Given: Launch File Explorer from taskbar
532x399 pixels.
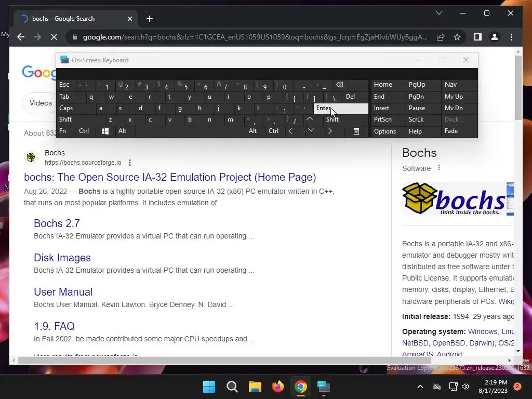Looking at the screenshot, I should [x=255, y=387].
